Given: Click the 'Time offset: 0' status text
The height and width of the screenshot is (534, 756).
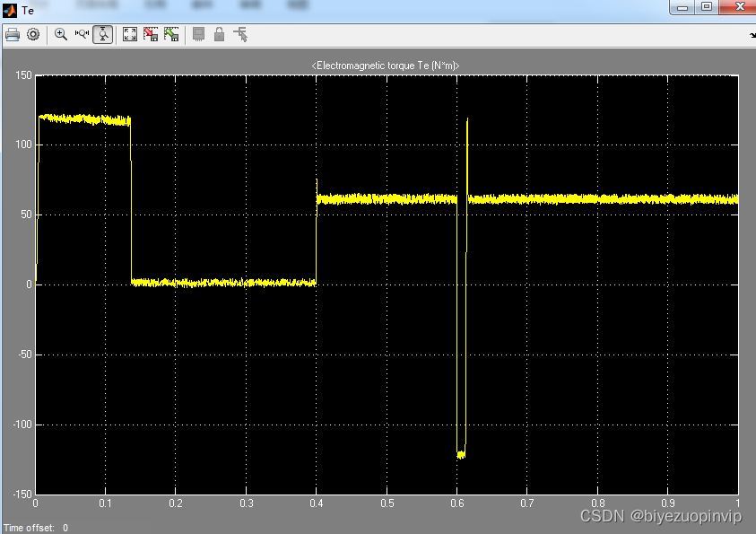Looking at the screenshot, I should pyautogui.click(x=36, y=528).
